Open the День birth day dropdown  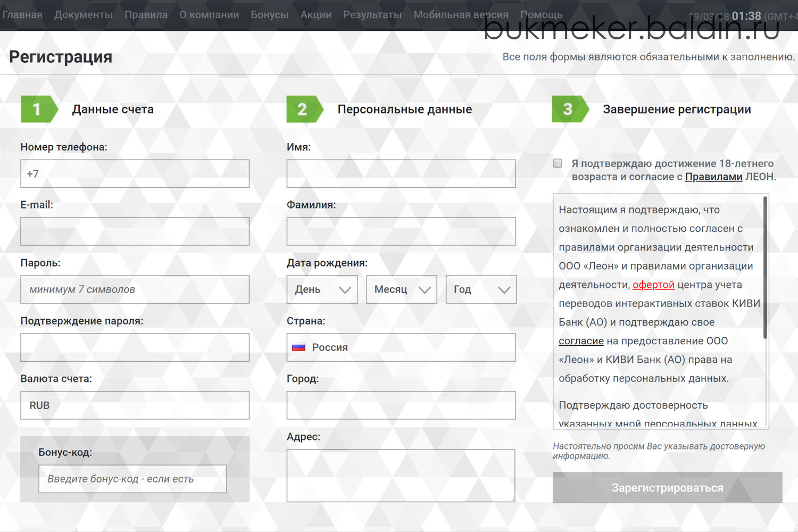tap(322, 289)
